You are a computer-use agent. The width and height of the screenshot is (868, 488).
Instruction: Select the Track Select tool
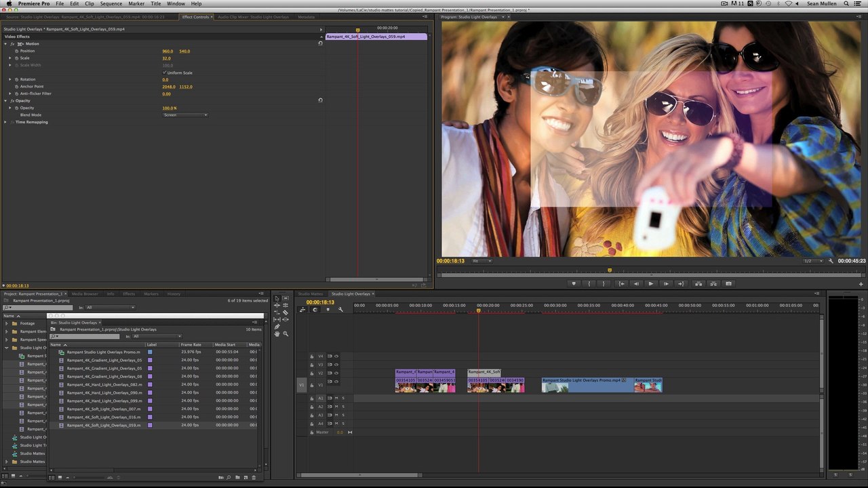[285, 298]
